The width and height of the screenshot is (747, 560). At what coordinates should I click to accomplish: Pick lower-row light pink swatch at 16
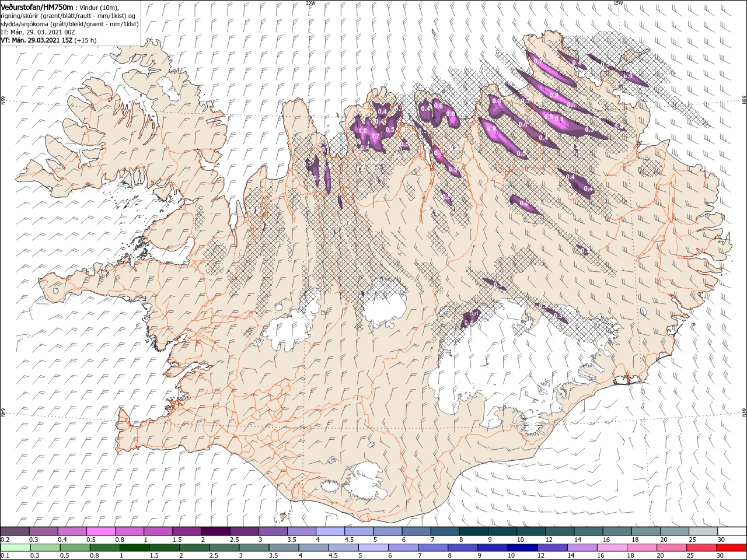tap(611, 548)
